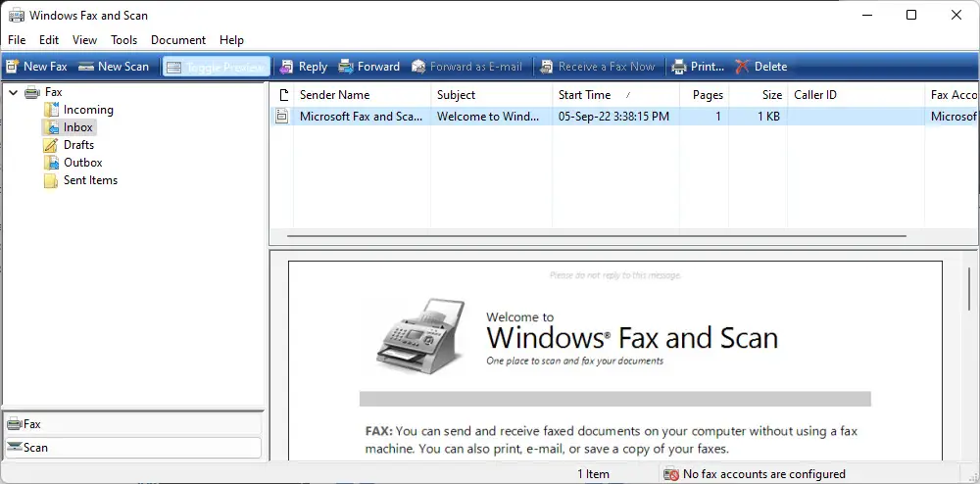This screenshot has height=484, width=980.
Task: Toggle the Preview pane button
Action: [x=217, y=67]
